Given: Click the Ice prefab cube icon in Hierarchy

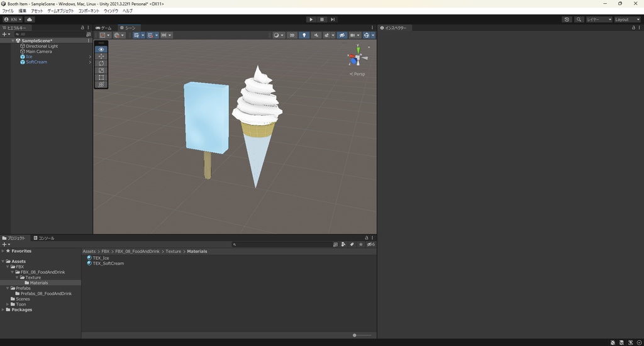Looking at the screenshot, I should click(x=23, y=57).
